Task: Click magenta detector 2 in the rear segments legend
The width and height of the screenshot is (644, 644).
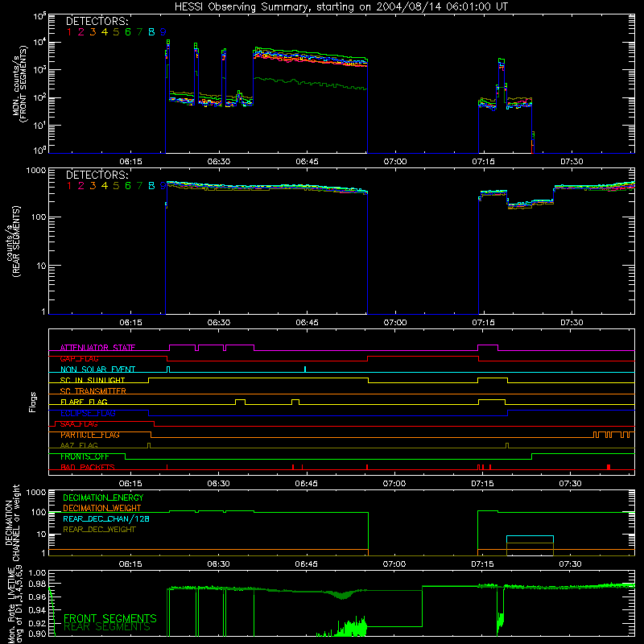Action: 81,186
